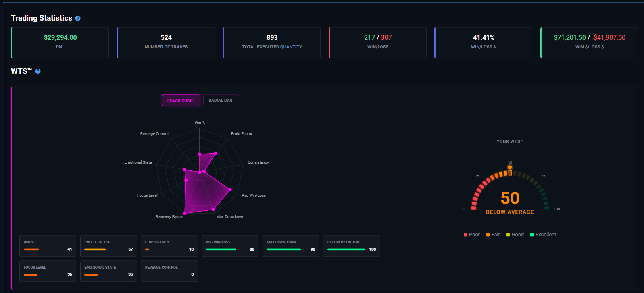Click the Avg Win/Loss point on polar chart
Viewport: 644px width, 293px height.
coord(230,190)
